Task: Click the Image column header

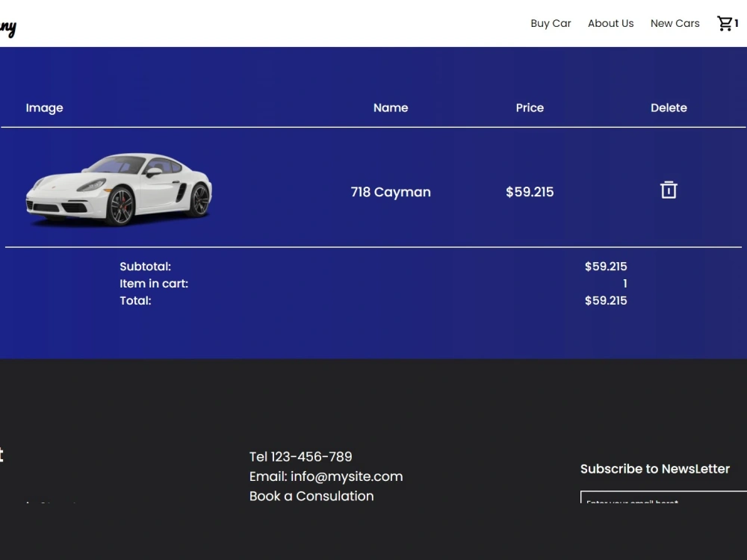Action: pos(44,108)
